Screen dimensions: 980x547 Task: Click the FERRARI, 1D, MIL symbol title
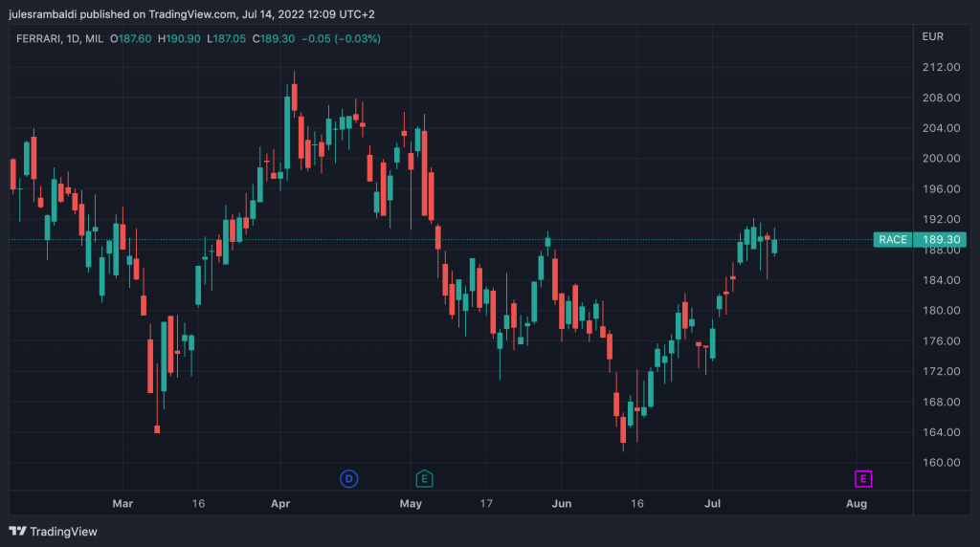point(59,38)
